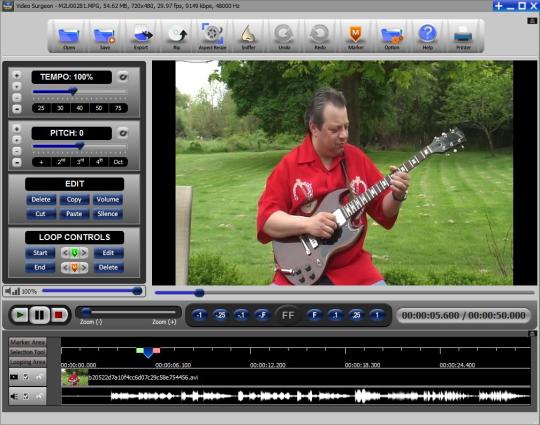The height and width of the screenshot is (425, 540).
Task: Add a marker with the Marker icon
Action: coord(356,36)
